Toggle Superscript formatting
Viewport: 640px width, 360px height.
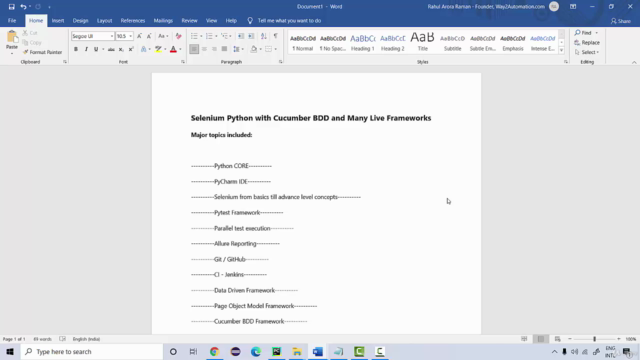131,49
